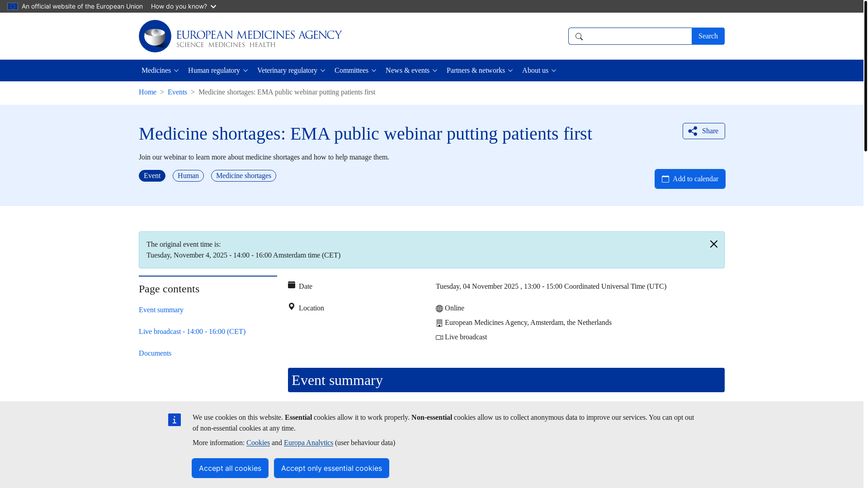The image size is (868, 488).
Task: Click the event date and time text
Action: [551, 286]
